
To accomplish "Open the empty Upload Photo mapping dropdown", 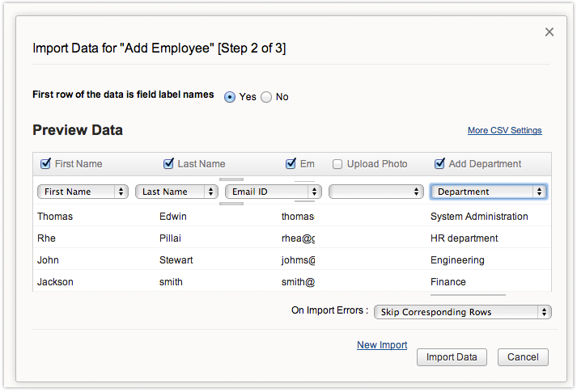I will pos(376,192).
